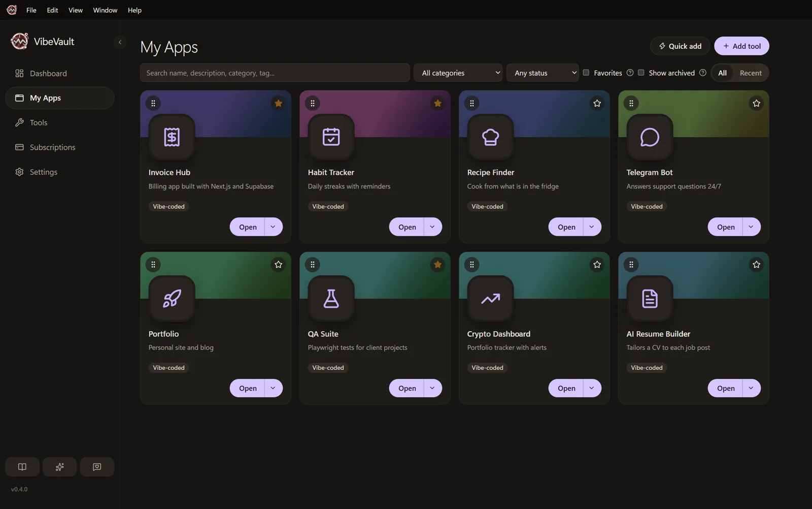Click the QA Suite flask icon

tap(331, 299)
